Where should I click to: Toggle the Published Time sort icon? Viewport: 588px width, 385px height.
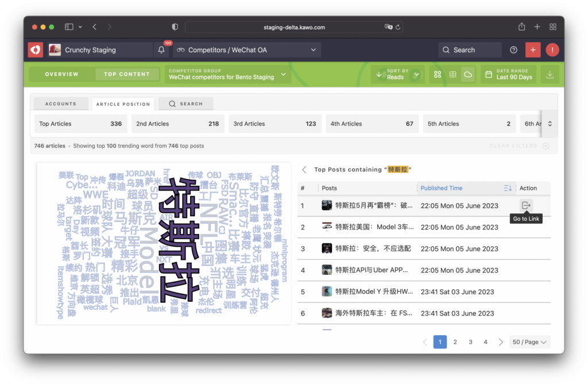pyautogui.click(x=508, y=188)
